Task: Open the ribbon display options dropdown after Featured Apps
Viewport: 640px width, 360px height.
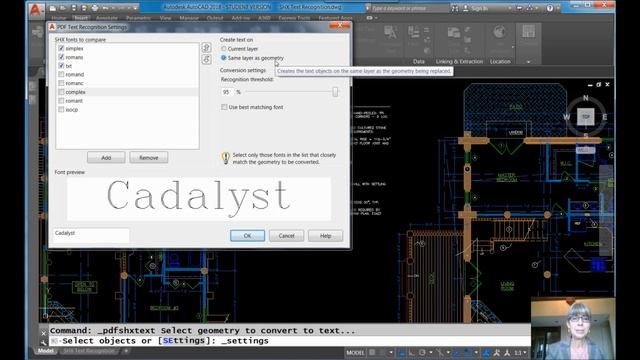Action: [x=376, y=18]
